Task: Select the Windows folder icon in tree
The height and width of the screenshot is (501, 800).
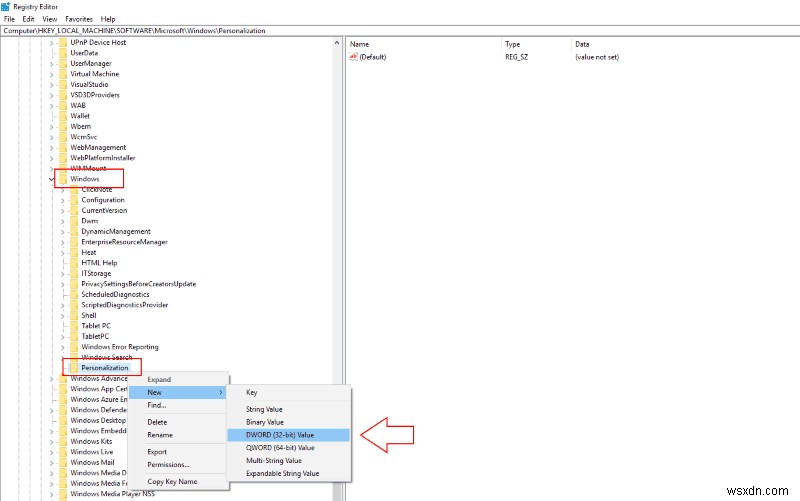Action: pyautogui.click(x=63, y=179)
